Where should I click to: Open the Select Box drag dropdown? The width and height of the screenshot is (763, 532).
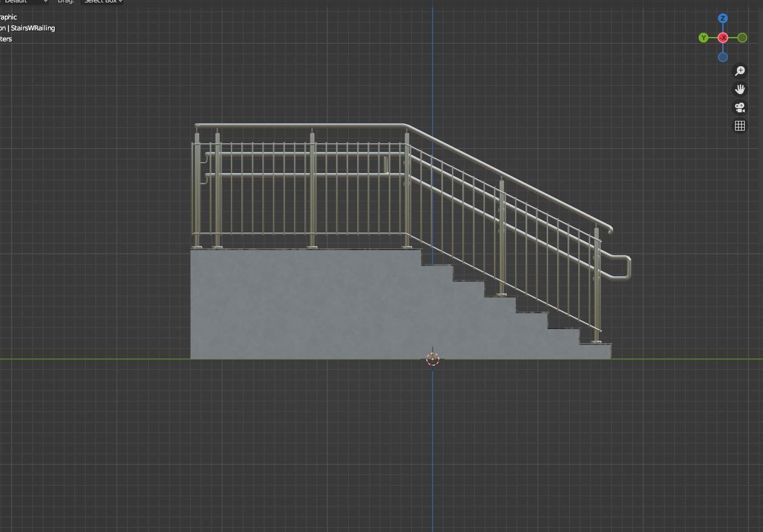tap(102, 2)
